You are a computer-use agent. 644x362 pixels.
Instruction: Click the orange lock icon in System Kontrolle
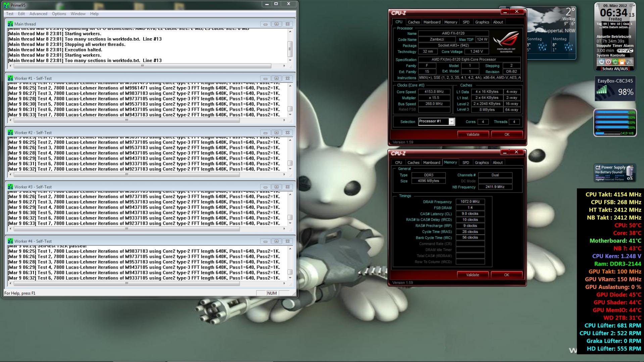click(622, 62)
